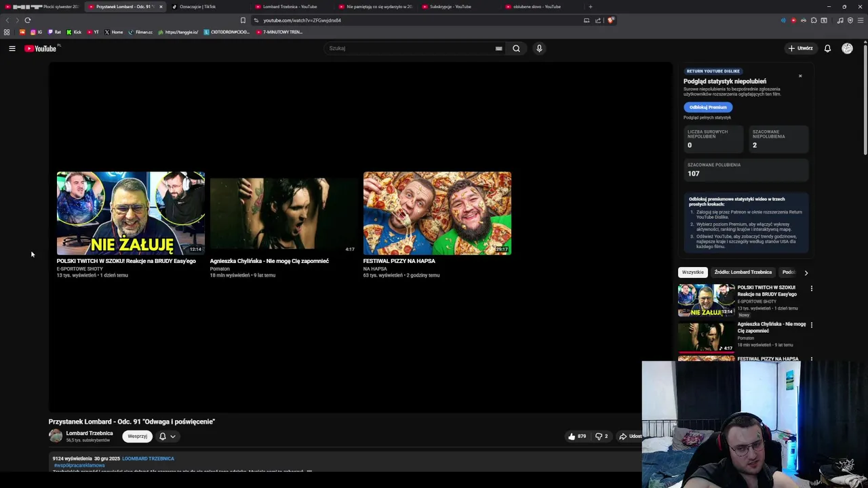Play POLSKI TWITCH W SZOKU endscreen thumbnail

coord(130,213)
